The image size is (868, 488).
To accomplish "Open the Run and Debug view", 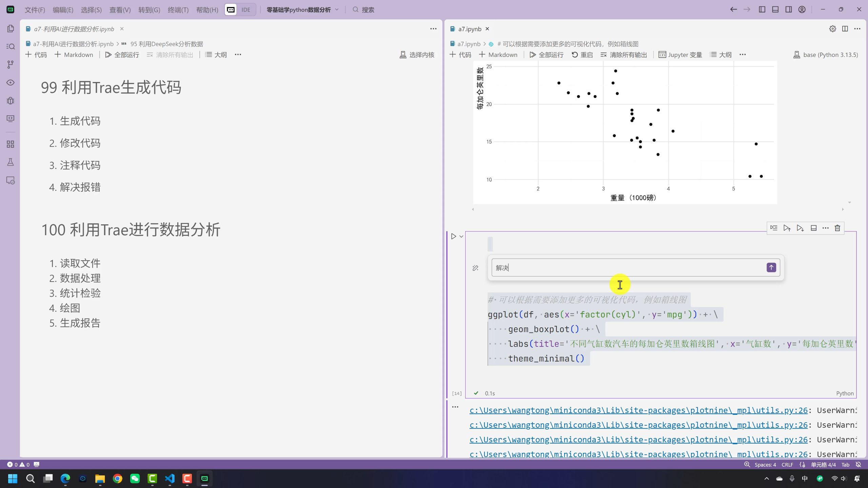I will coord(11,101).
